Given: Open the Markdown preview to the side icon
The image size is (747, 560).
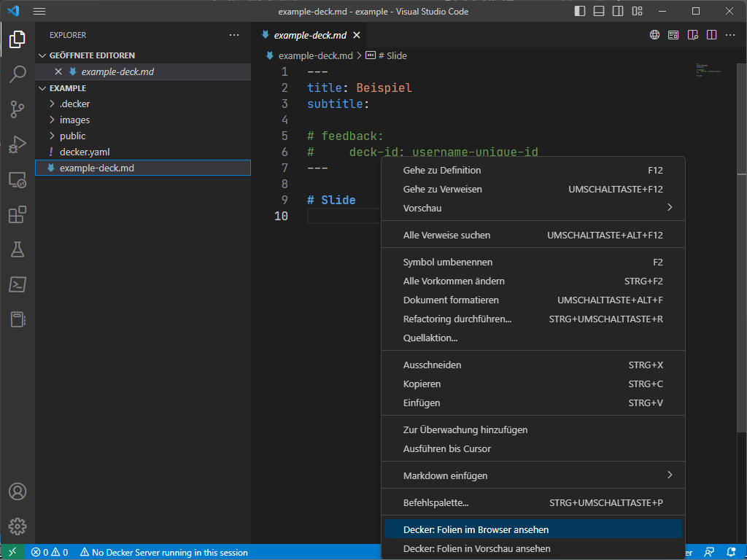Looking at the screenshot, I should (x=692, y=34).
